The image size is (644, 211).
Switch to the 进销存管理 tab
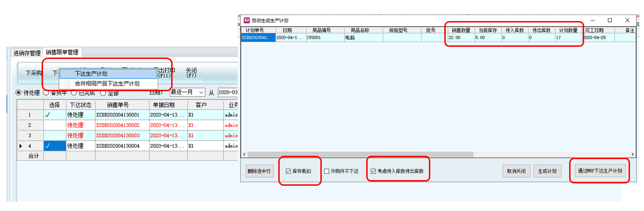point(27,53)
